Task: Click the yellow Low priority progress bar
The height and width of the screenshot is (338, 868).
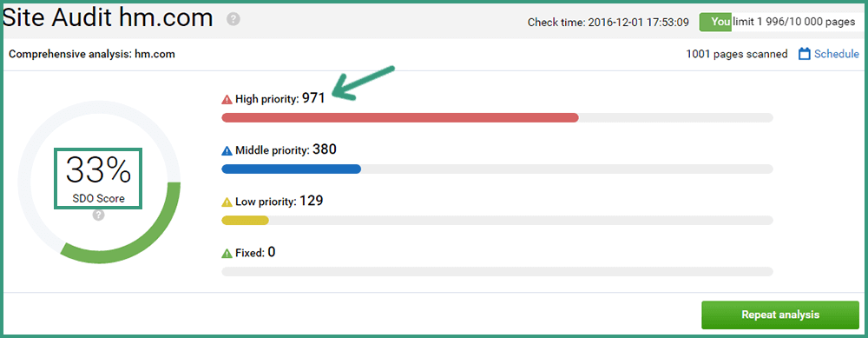Action: 497,220
